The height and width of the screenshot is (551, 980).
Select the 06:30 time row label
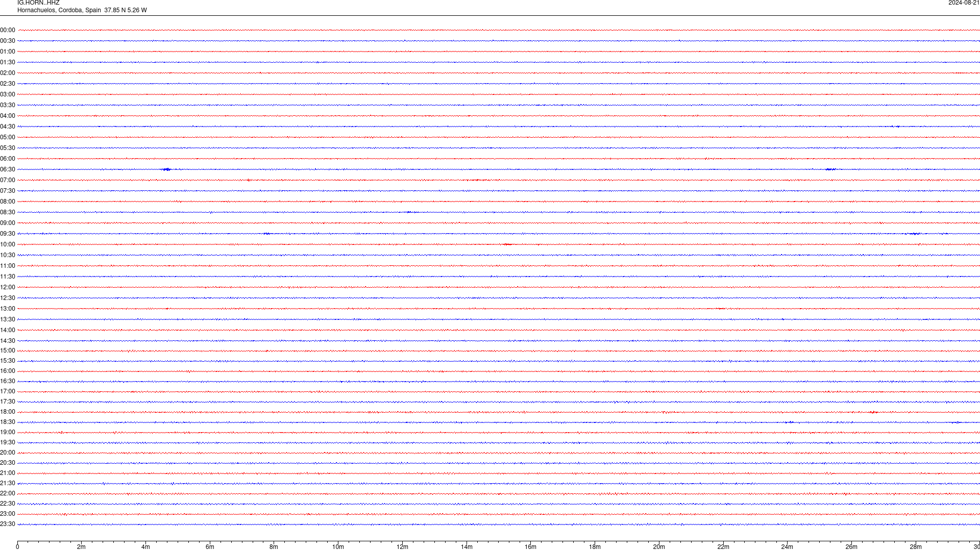[8, 169]
